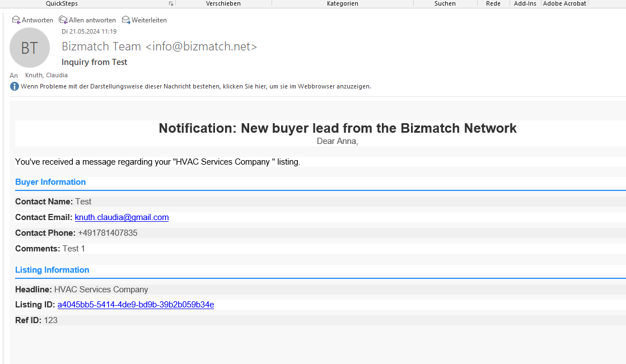
Task: Click the BT sender avatar circle
Action: click(x=30, y=48)
